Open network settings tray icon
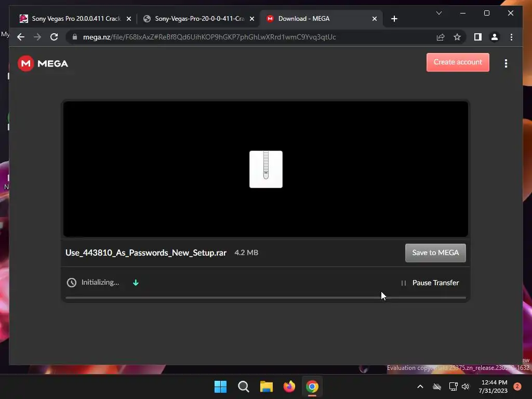Screen dimensions: 532x399 pos(453,387)
